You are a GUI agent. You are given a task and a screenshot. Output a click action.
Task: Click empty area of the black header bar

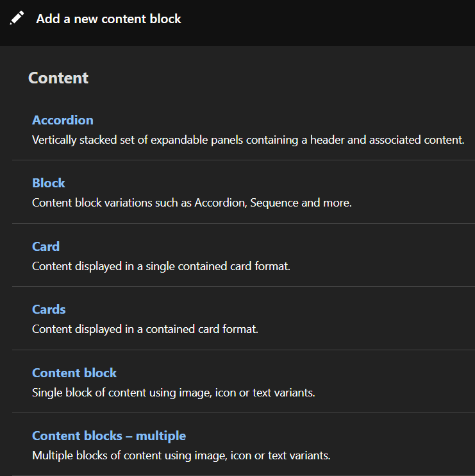328,23
